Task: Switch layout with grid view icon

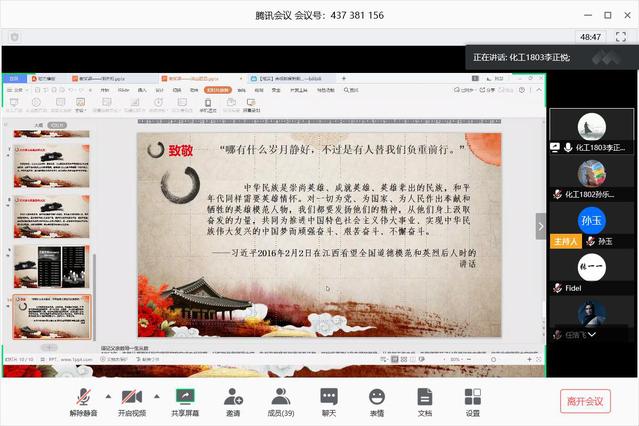Action: (621, 37)
